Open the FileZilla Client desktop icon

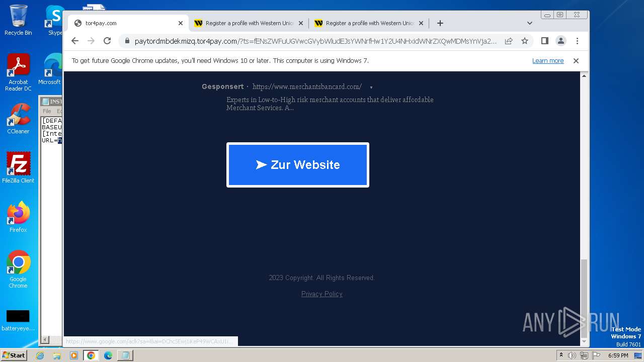pos(18,168)
